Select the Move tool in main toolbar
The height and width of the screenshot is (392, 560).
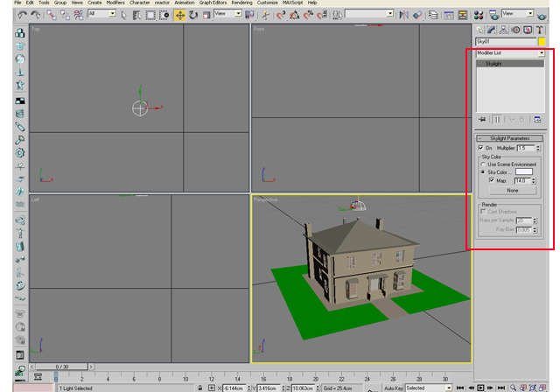[180, 14]
